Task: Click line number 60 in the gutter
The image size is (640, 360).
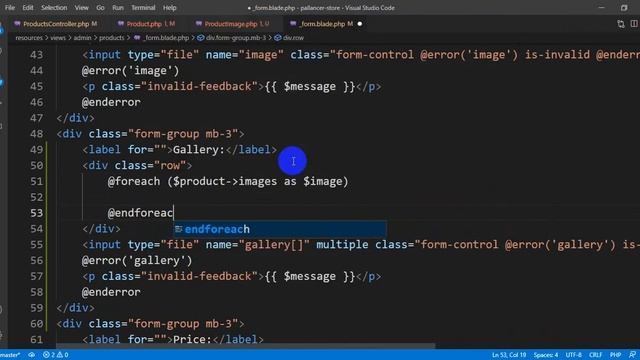Action: [36, 324]
